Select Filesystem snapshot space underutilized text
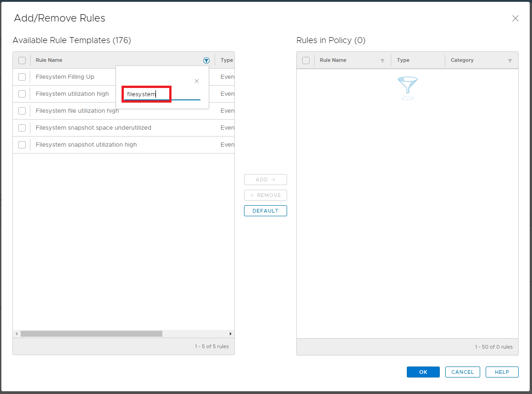 [x=93, y=128]
